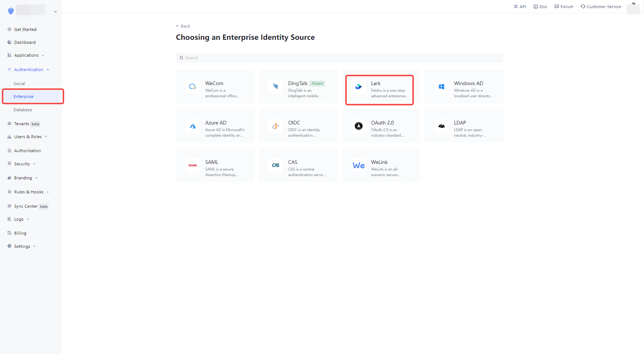The image size is (644, 354).
Task: Open the Social authentication submenu item
Action: (20, 84)
